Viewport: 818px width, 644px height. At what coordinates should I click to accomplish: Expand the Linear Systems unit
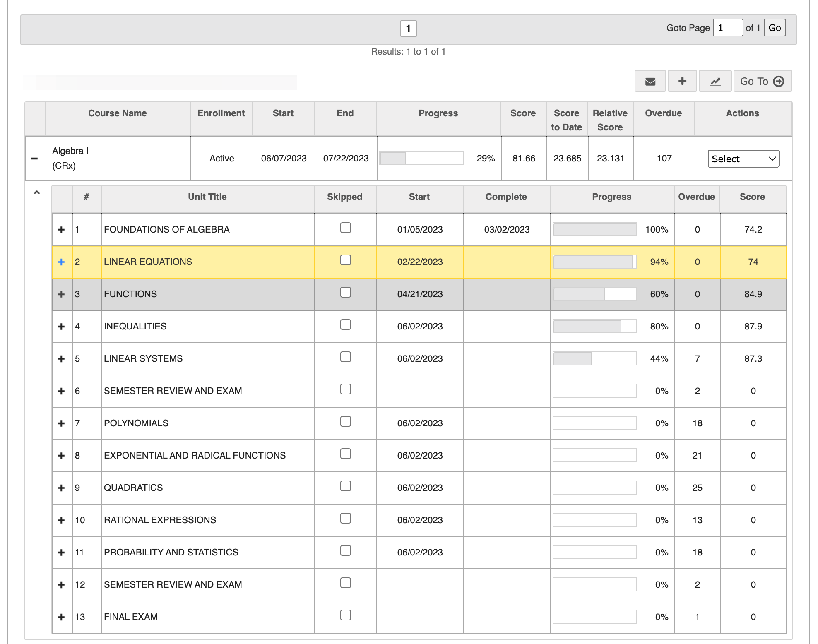click(61, 359)
